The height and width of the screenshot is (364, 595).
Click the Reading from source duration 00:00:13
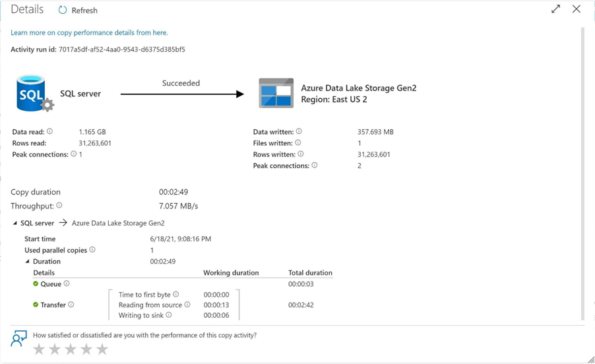pos(216,305)
